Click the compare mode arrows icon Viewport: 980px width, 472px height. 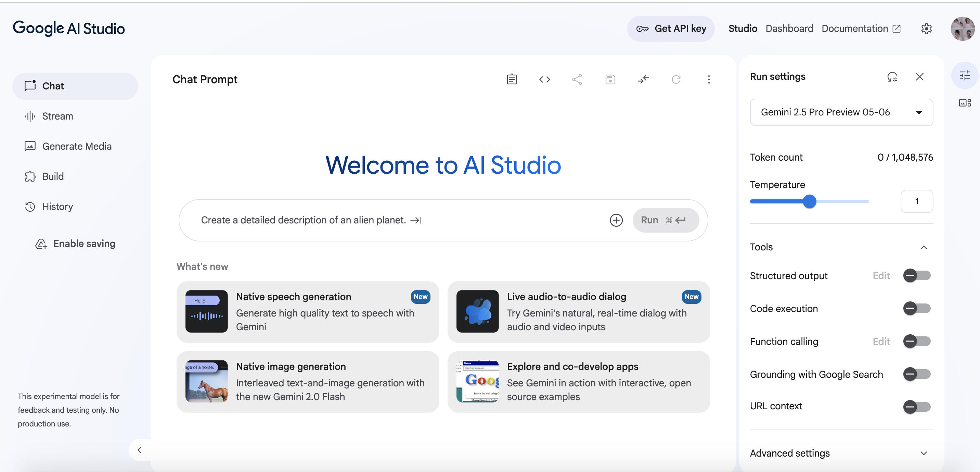tap(643, 79)
